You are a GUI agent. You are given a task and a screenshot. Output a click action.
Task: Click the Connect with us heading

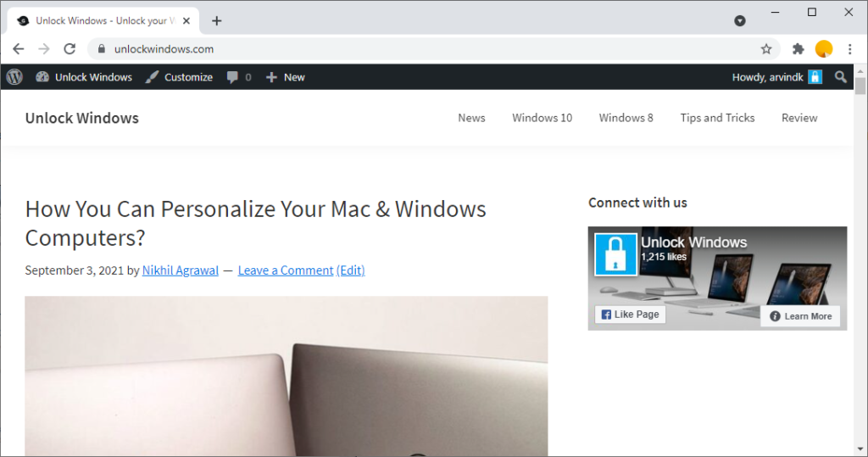pyautogui.click(x=637, y=203)
